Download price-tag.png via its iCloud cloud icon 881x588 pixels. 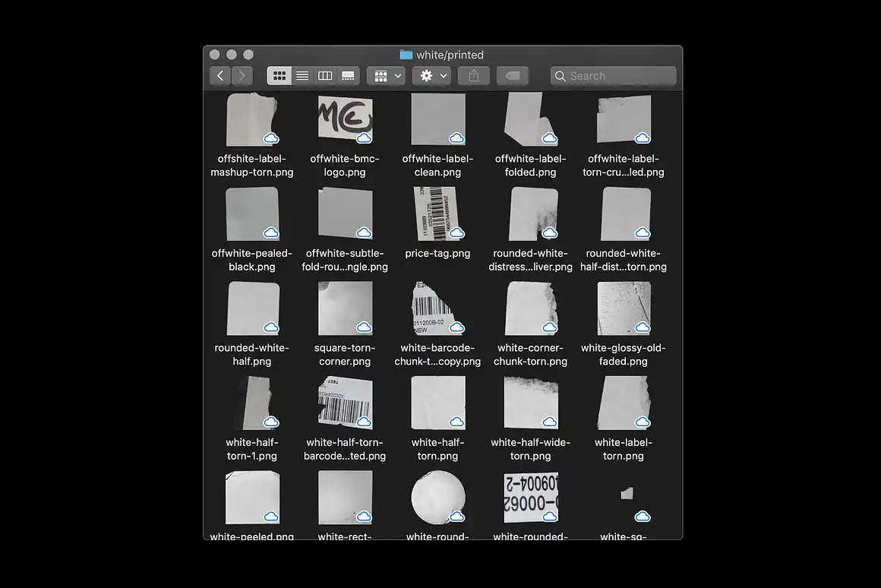457,233
